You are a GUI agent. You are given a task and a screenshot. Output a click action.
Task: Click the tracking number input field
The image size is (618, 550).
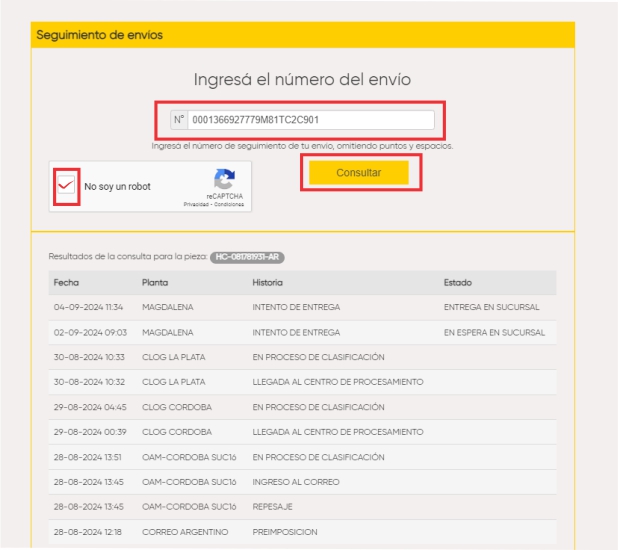310,120
